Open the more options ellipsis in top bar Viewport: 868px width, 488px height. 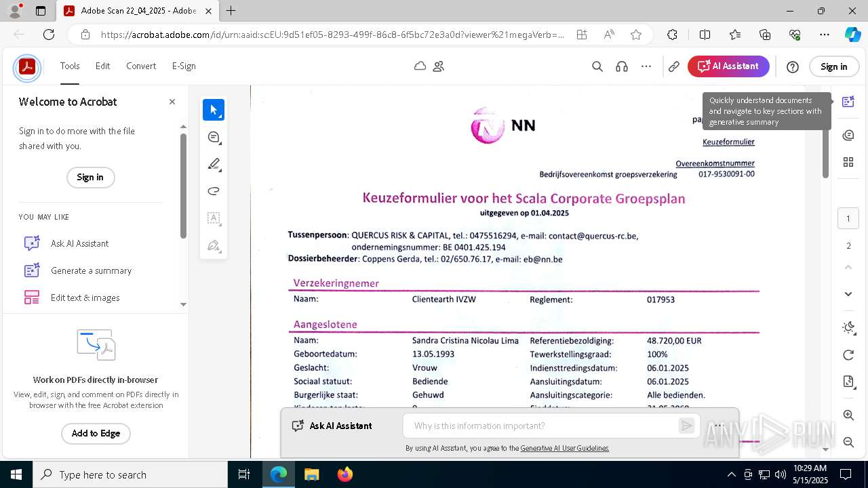(646, 66)
